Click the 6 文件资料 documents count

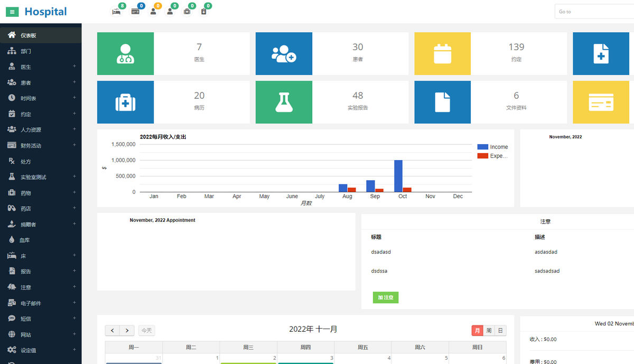pyautogui.click(x=516, y=96)
